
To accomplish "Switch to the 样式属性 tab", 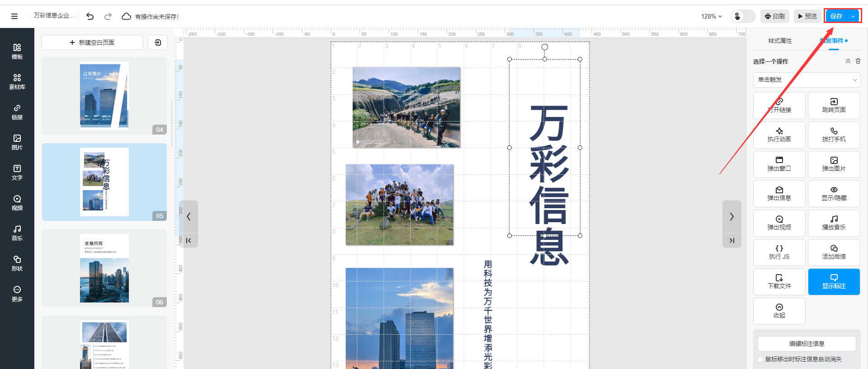I will pos(780,41).
